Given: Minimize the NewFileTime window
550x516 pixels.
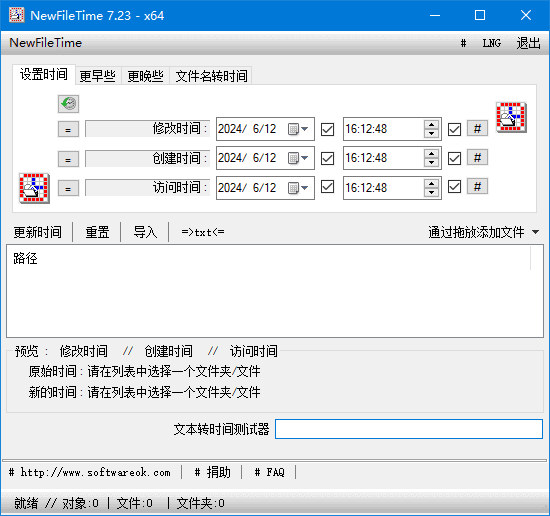Looking at the screenshot, I should point(435,15).
